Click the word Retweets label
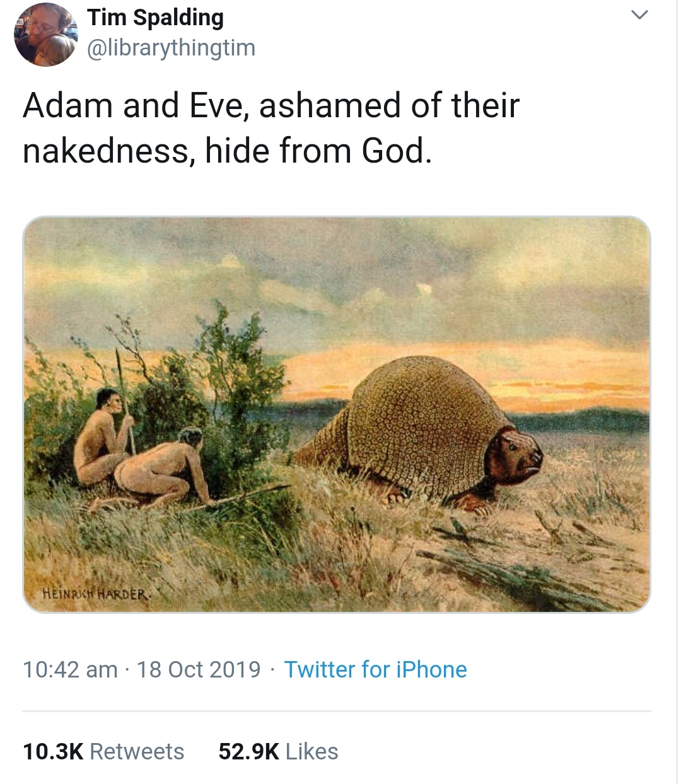The width and height of the screenshot is (681, 784). pyautogui.click(x=137, y=751)
